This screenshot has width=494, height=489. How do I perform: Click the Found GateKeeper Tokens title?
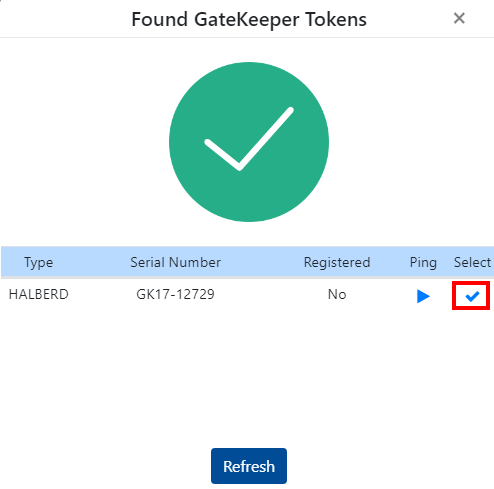[x=249, y=19]
